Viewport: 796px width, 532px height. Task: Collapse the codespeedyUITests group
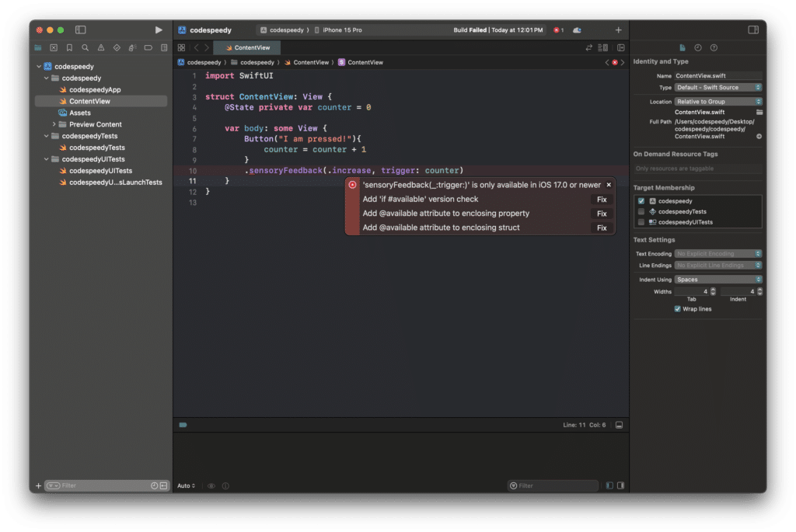tap(46, 159)
